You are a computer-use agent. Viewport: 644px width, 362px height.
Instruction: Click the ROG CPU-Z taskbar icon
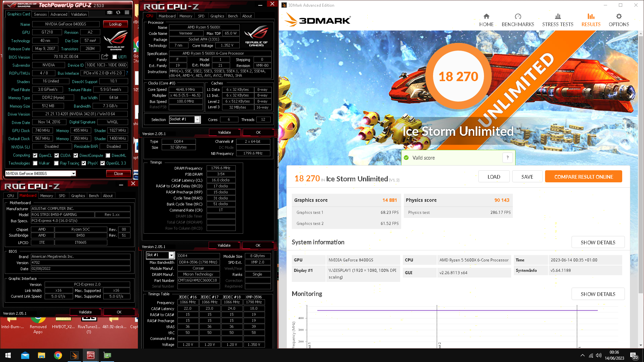click(91, 355)
